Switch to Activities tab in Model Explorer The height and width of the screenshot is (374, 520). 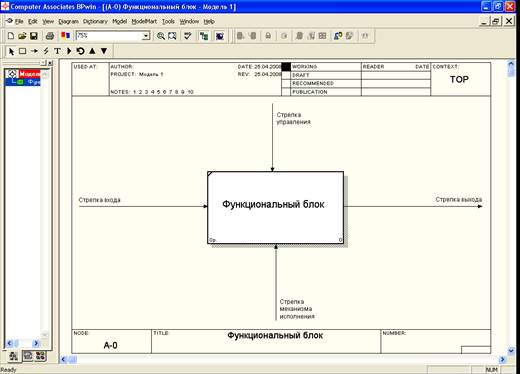14,356
